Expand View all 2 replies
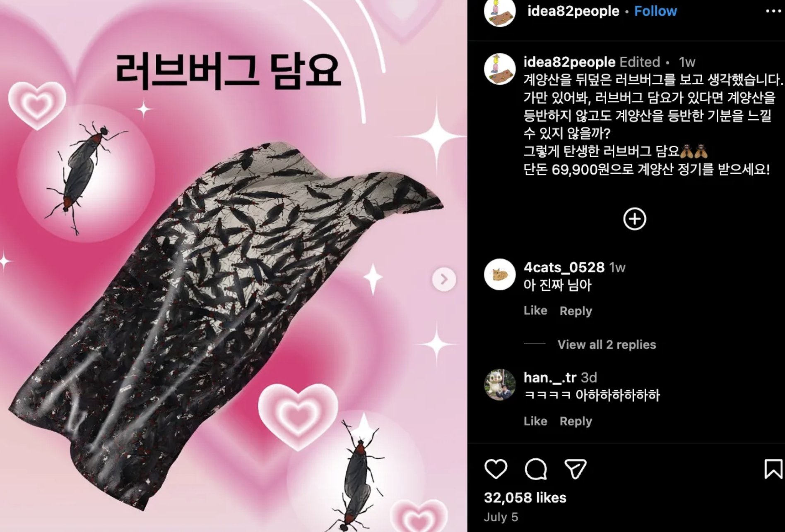The width and height of the screenshot is (785, 532). [607, 344]
